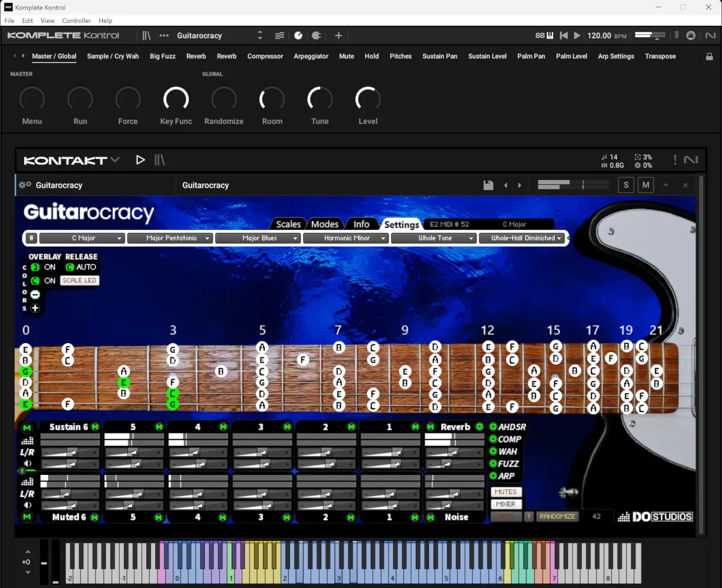Viewport: 722px width, 588px height.
Task: Adjust the header master volume slider
Action: pyautogui.click(x=652, y=36)
